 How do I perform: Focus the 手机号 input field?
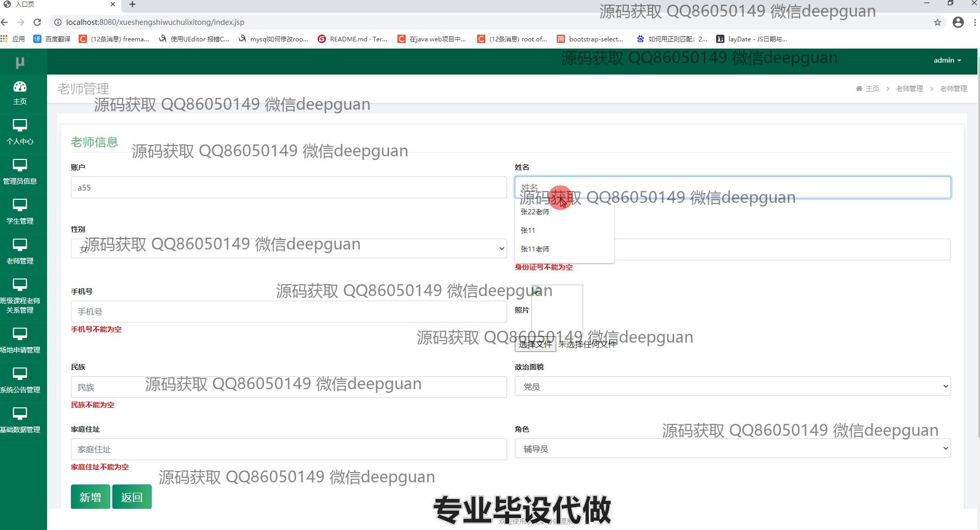[x=288, y=312]
